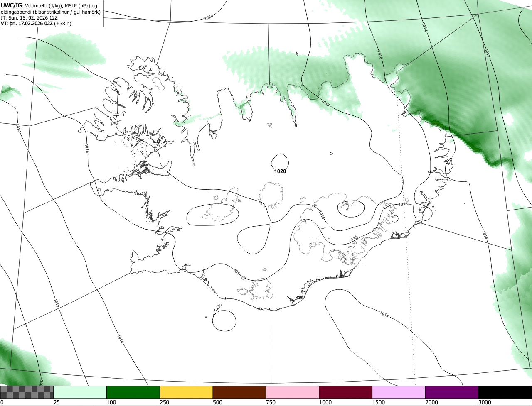
Task: Select the legend value "1500"
Action: click(x=379, y=402)
